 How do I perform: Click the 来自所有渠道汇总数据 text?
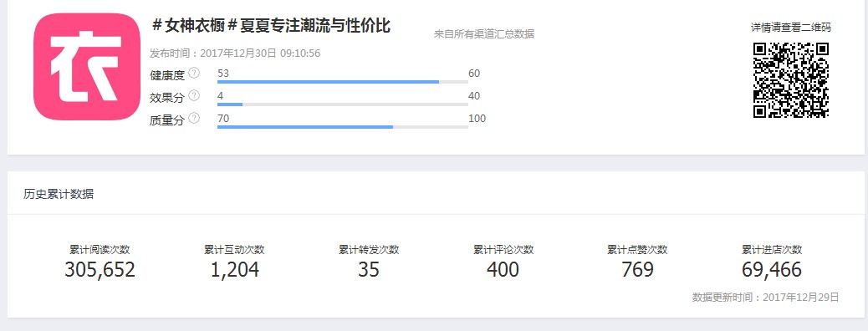(x=484, y=33)
